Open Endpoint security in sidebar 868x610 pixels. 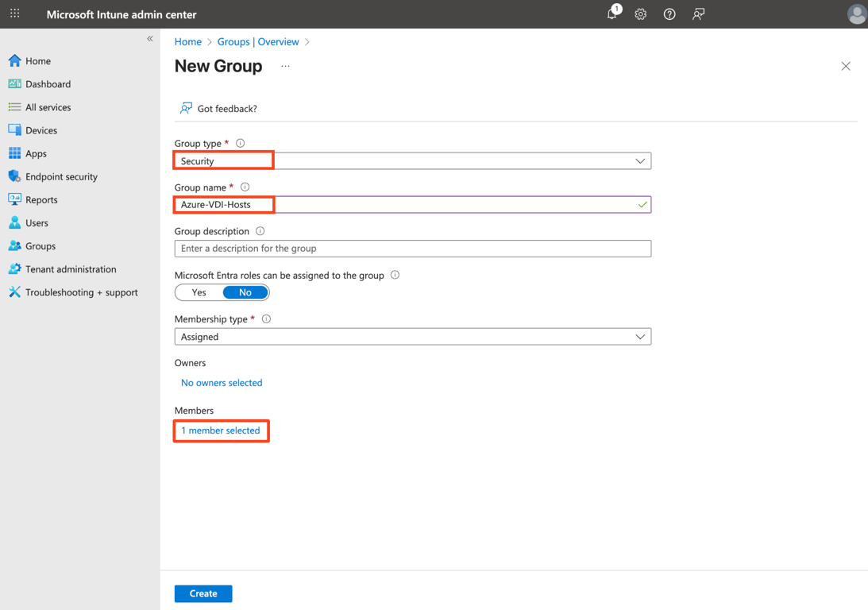(61, 176)
